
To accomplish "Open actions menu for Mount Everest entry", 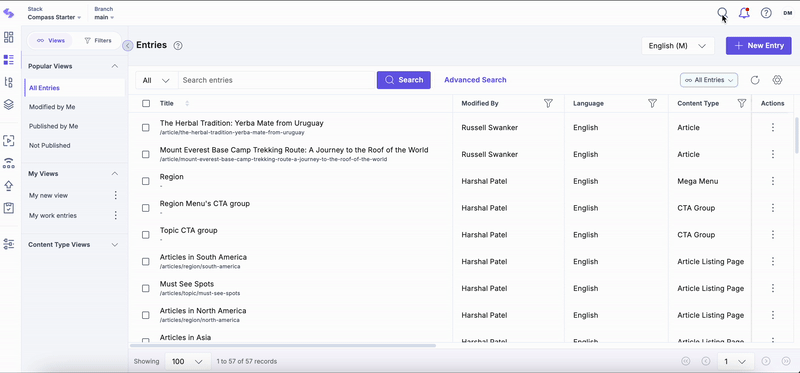I will (772, 154).
